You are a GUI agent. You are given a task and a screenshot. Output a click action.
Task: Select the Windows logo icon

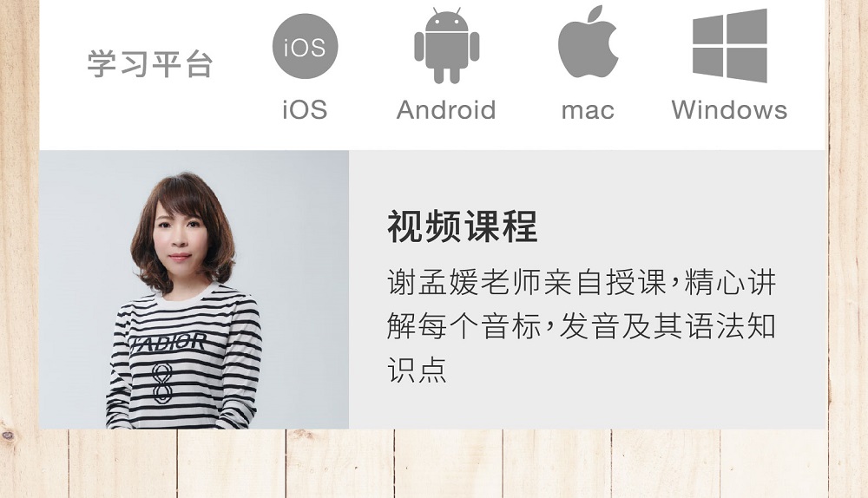(x=730, y=46)
